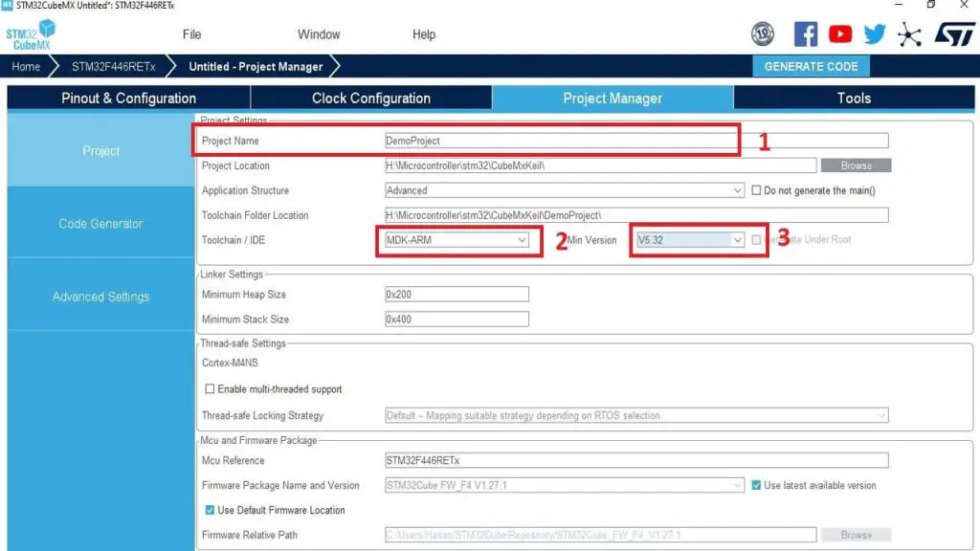Viewport: 980px width, 551px height.
Task: Click the Mcu Reference field
Action: tap(636, 460)
